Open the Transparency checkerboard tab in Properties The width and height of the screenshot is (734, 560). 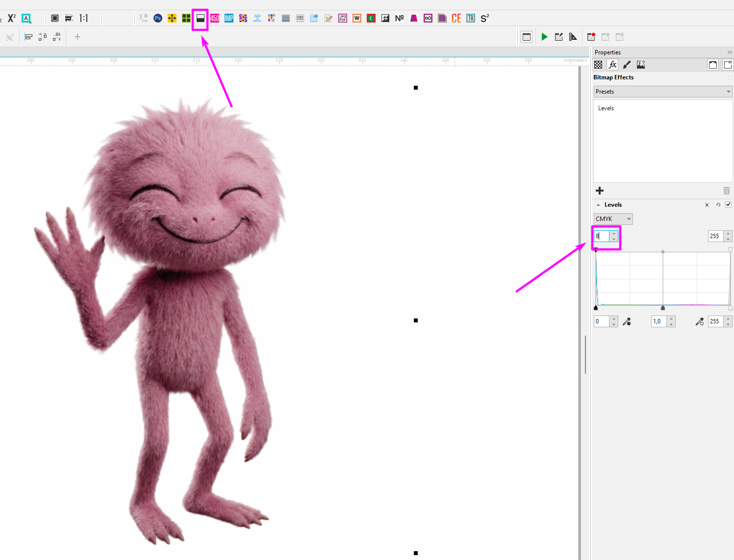[x=598, y=65]
